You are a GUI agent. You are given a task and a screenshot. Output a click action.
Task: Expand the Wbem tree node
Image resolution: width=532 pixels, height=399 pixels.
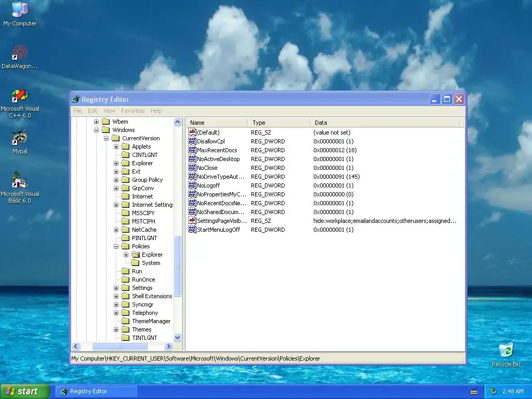[x=96, y=122]
